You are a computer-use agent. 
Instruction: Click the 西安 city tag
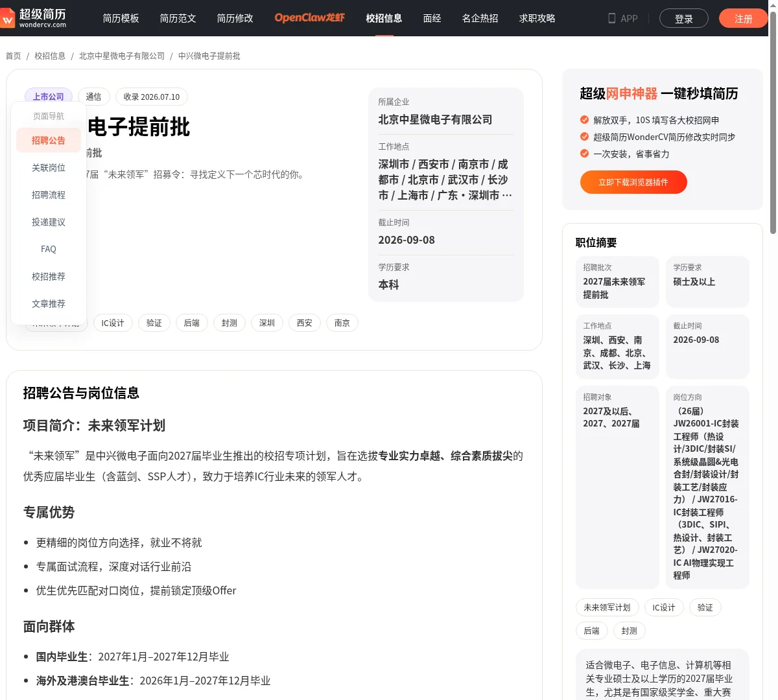[305, 323]
